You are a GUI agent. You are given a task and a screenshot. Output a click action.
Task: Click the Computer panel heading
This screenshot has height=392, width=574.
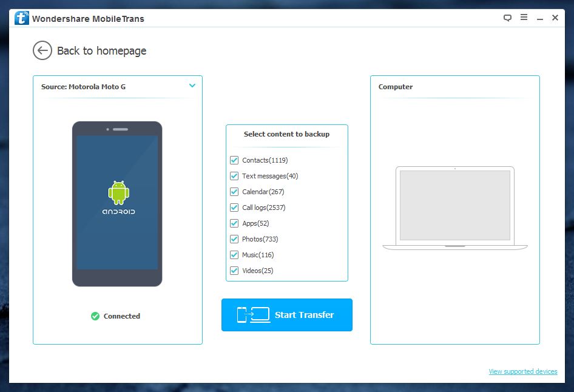[396, 87]
